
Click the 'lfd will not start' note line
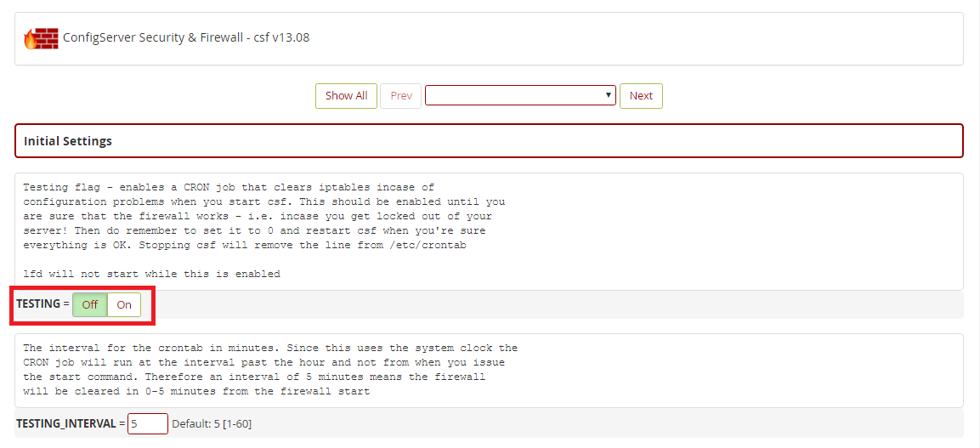(151, 275)
